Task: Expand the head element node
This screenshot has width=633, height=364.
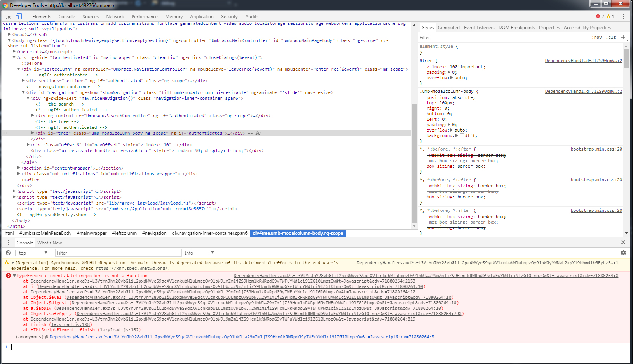Action: [x=9, y=35]
